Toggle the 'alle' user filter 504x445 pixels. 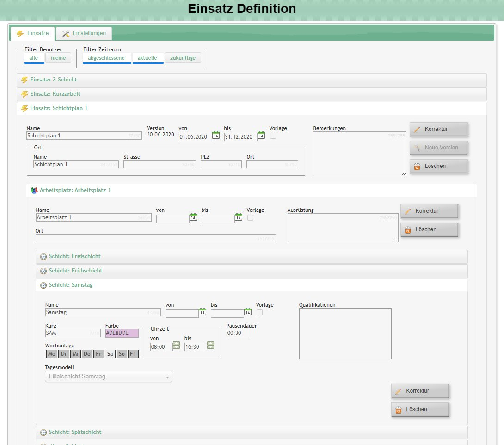point(34,58)
